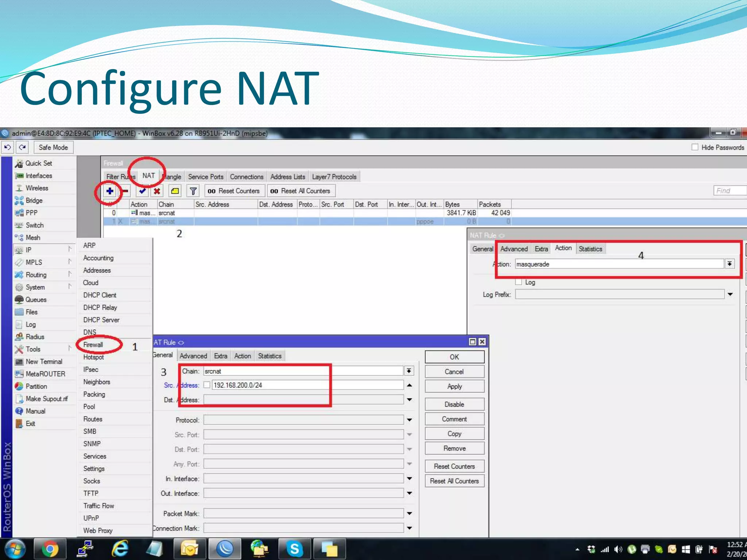Select NAT rule row 0 srcnat
This screenshot has width=747, height=560.
pos(425,213)
